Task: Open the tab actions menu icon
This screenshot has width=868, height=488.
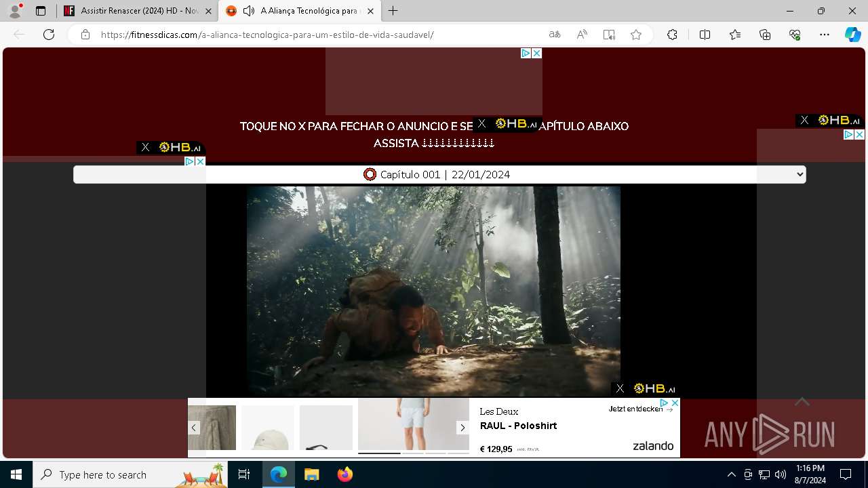Action: [41, 11]
